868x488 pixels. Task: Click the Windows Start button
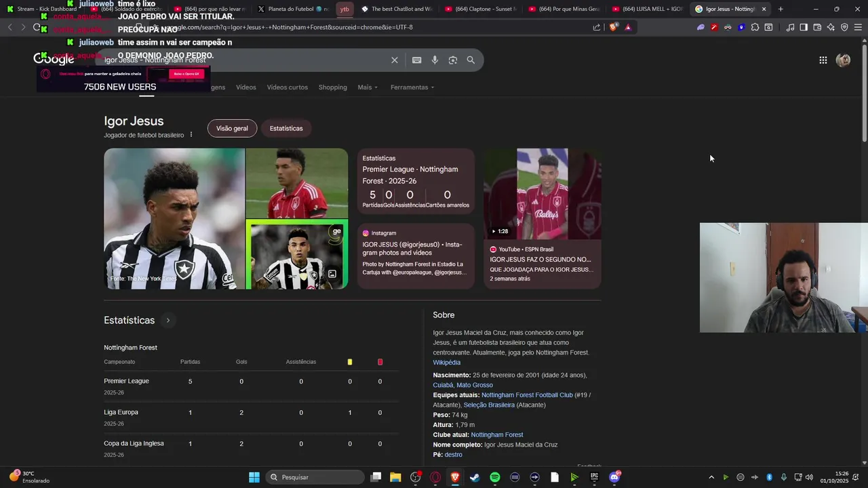254,477
